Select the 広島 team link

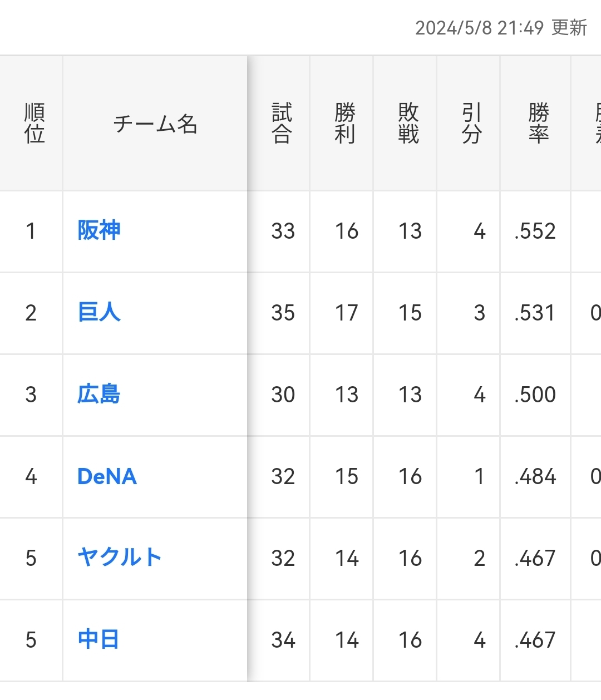point(99,394)
